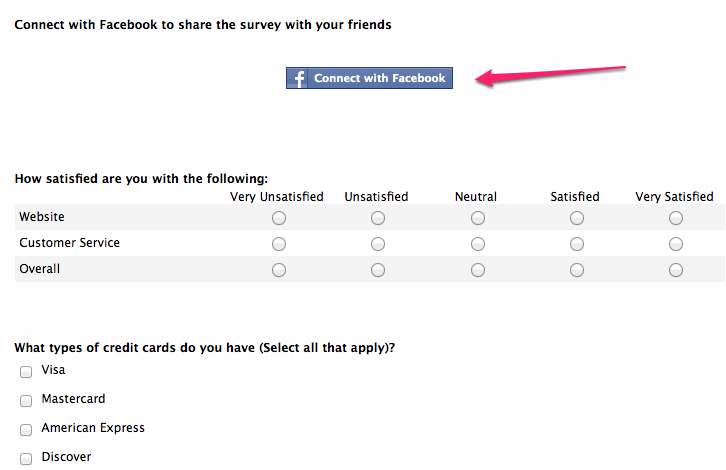Check the Visa checkbox
The width and height of the screenshot is (726, 470).
click(x=26, y=372)
